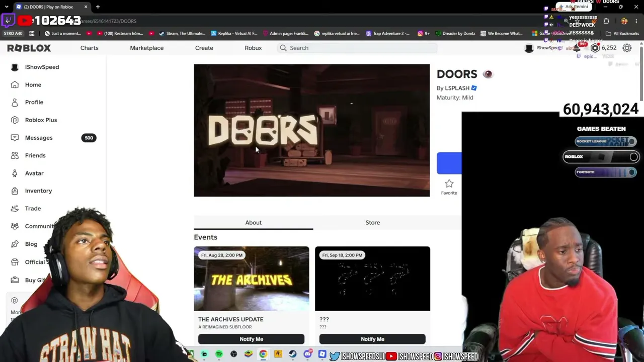Open the ??? event thumbnail
Image resolution: width=644 pixels, height=362 pixels.
[x=372, y=279]
